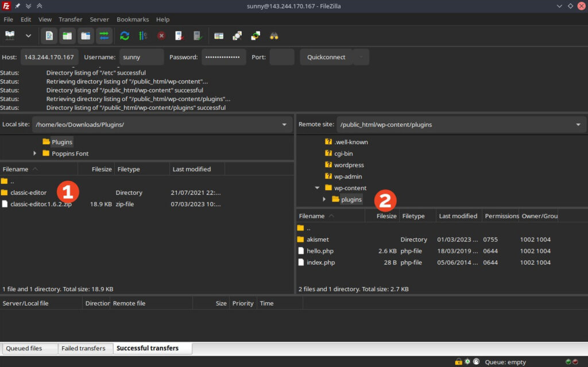This screenshot has width=588, height=367.
Task: Search for files with binoculars icon
Action: pyautogui.click(x=274, y=36)
